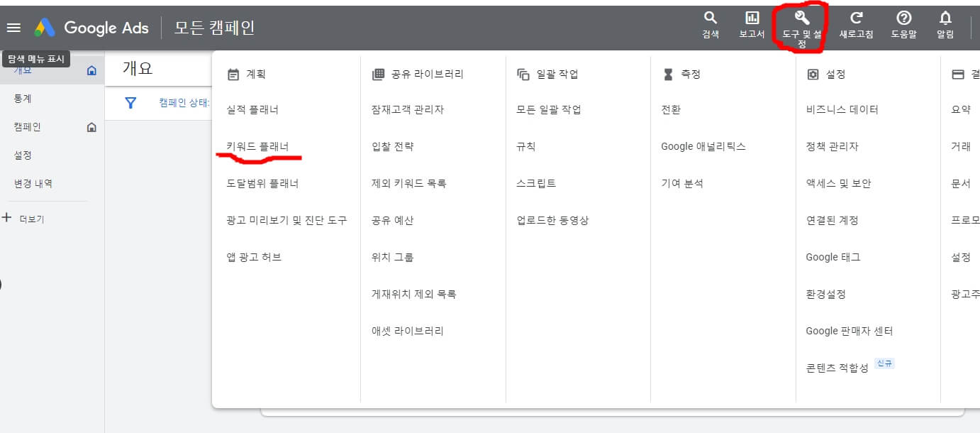Open 모든 일괄 작업
Screen dimensions: 980x433
[549, 110]
